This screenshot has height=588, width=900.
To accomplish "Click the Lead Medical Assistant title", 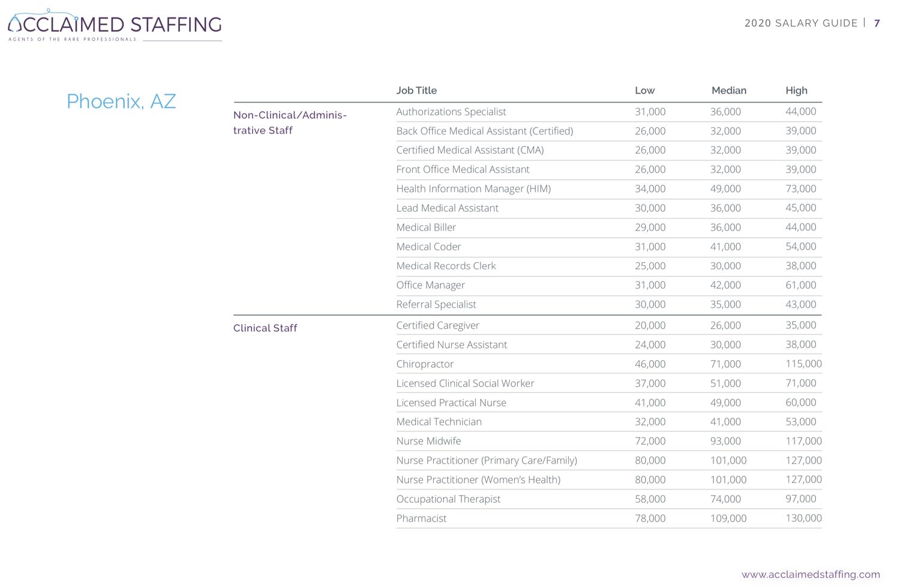I will pyautogui.click(x=447, y=208).
